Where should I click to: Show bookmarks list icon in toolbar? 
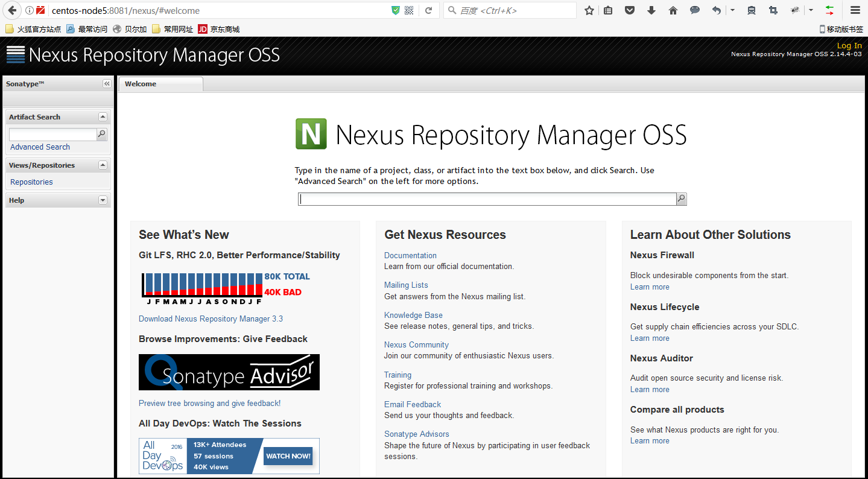click(x=608, y=10)
